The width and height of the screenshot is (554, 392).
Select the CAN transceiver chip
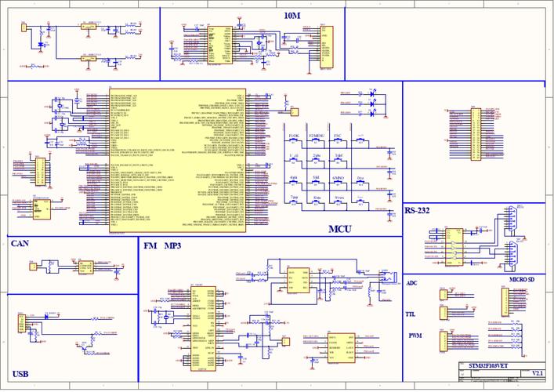pos(86,267)
